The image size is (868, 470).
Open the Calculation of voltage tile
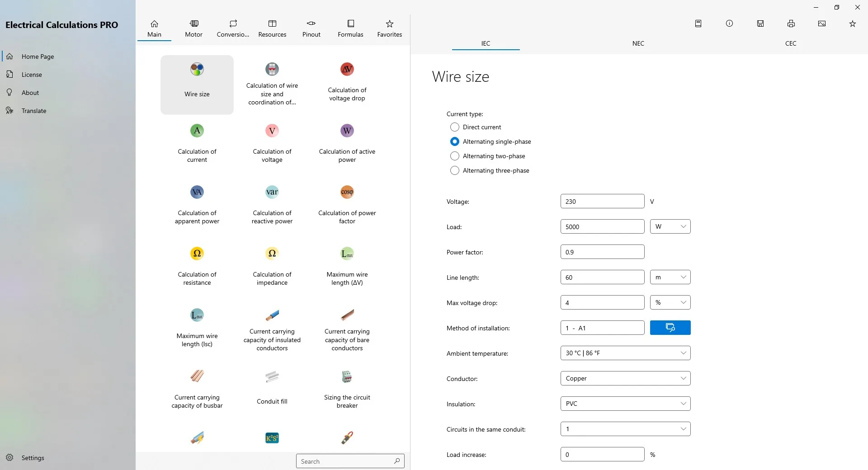tap(272, 146)
